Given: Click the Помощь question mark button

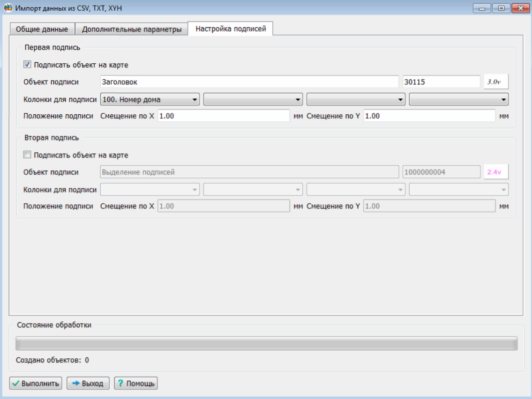Looking at the screenshot, I should 136,384.
